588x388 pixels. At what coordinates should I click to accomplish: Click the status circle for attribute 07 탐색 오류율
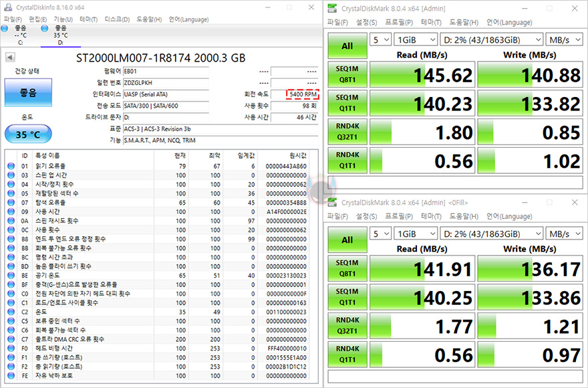point(11,203)
